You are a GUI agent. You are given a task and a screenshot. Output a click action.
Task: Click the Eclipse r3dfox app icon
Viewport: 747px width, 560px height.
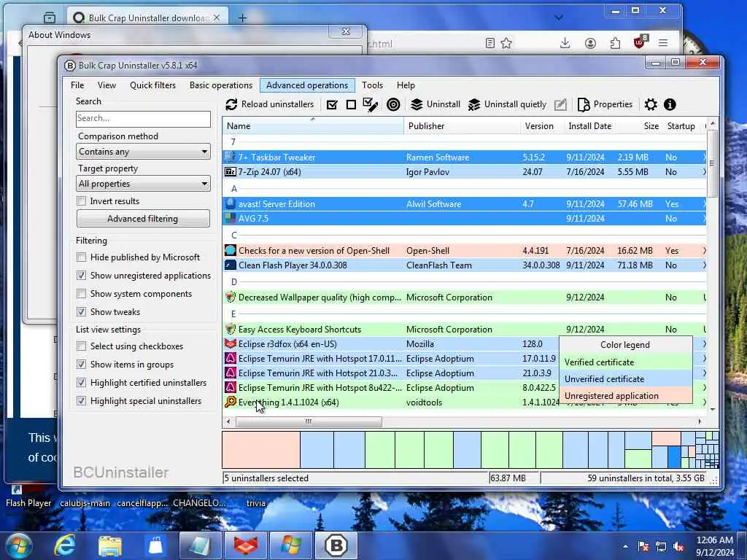point(231,344)
